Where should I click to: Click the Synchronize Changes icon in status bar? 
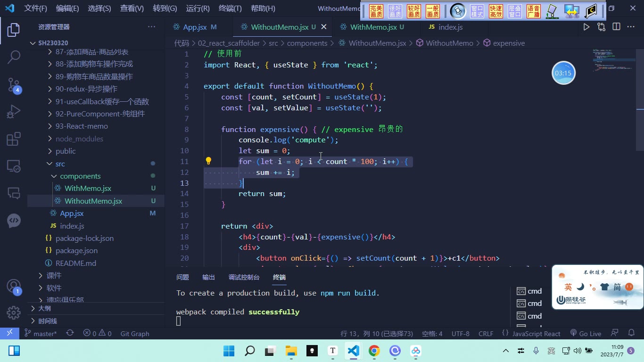70,333
